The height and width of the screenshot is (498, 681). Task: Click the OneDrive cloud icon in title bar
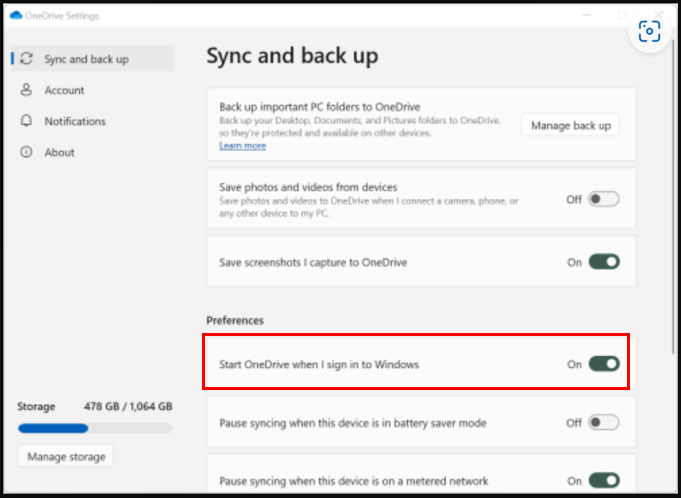(16, 16)
